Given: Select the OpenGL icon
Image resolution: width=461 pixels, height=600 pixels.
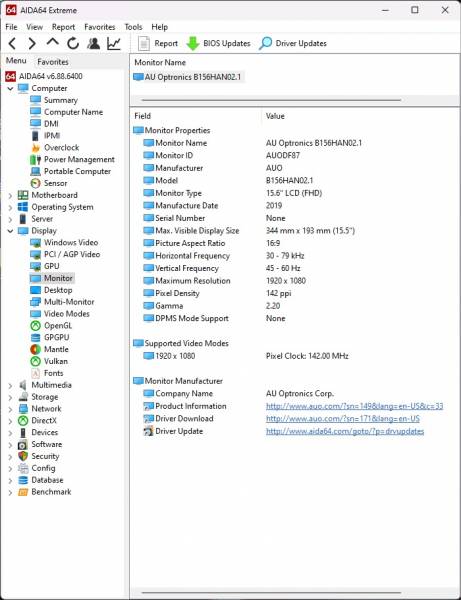Looking at the screenshot, I should click(x=36, y=326).
